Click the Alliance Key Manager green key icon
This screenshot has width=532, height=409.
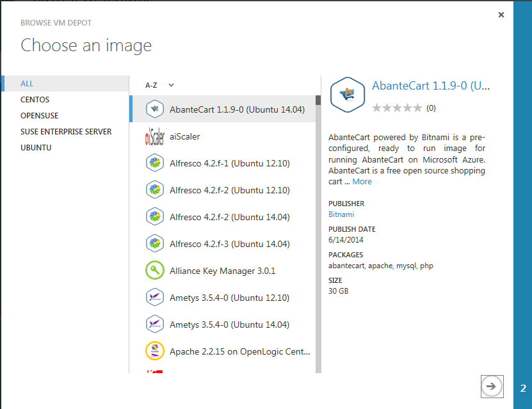[x=155, y=271]
